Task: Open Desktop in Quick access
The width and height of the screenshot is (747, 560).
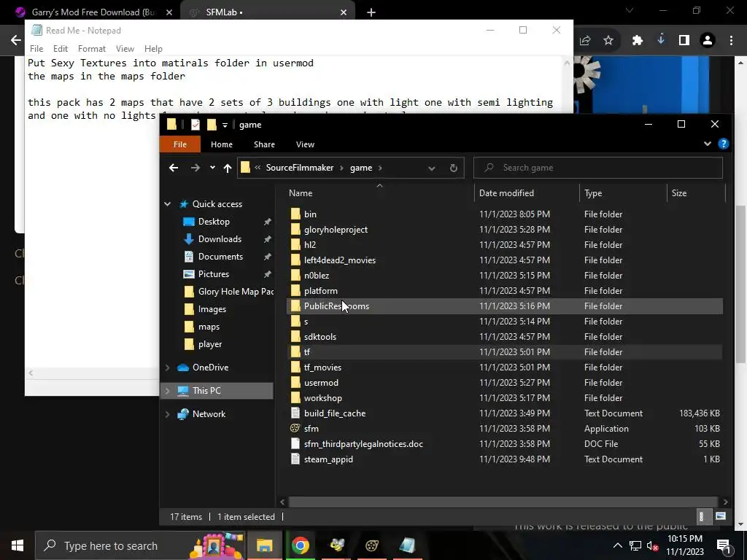Action: pos(214,222)
